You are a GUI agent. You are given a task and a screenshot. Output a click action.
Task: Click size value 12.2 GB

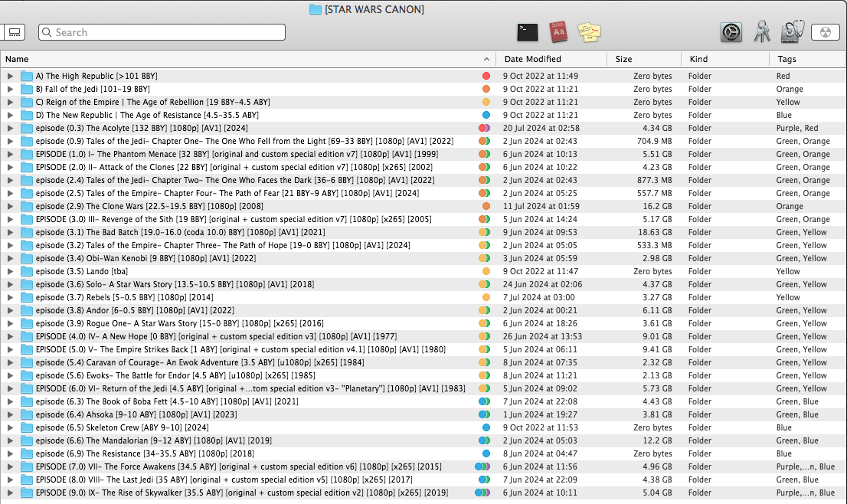pos(657,440)
